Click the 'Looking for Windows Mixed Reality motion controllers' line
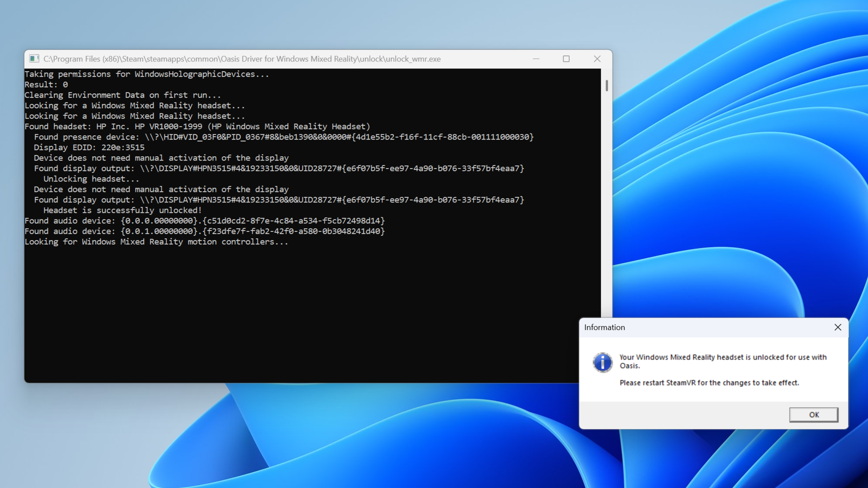Viewport: 868px width, 488px height. pyautogui.click(x=156, y=241)
